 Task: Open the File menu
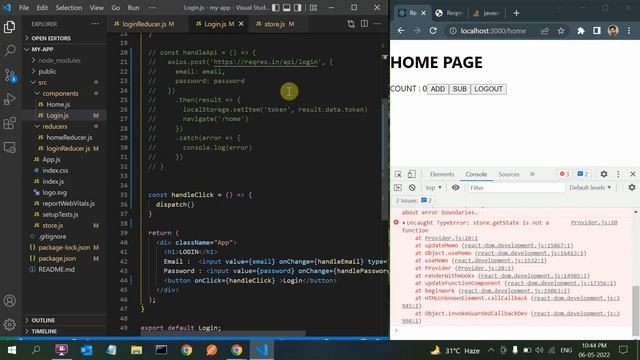click(x=24, y=8)
